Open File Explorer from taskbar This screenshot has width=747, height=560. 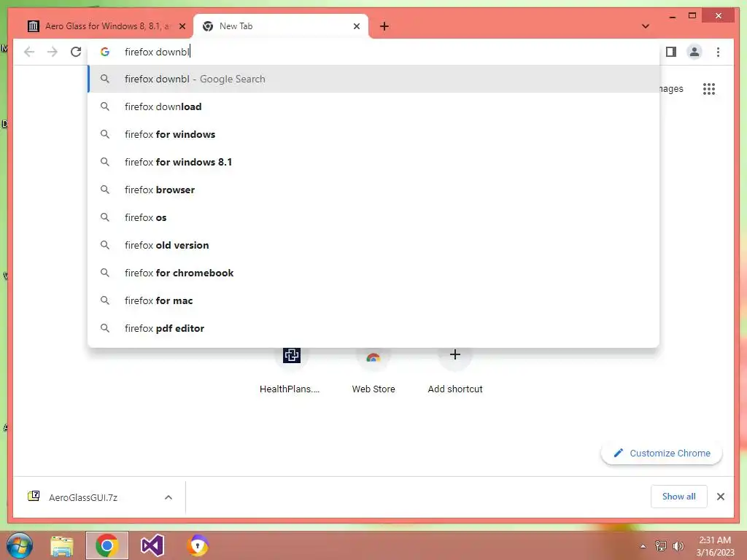pos(62,545)
